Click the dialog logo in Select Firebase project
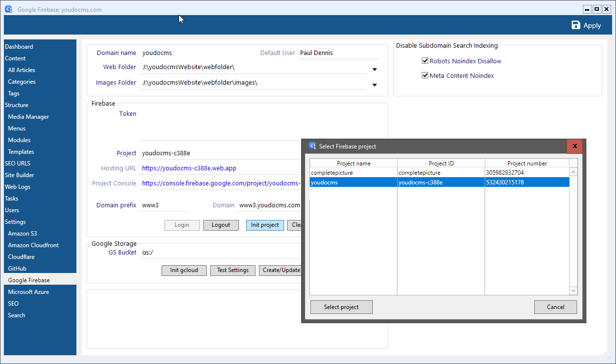This screenshot has height=364, width=616. [312, 146]
